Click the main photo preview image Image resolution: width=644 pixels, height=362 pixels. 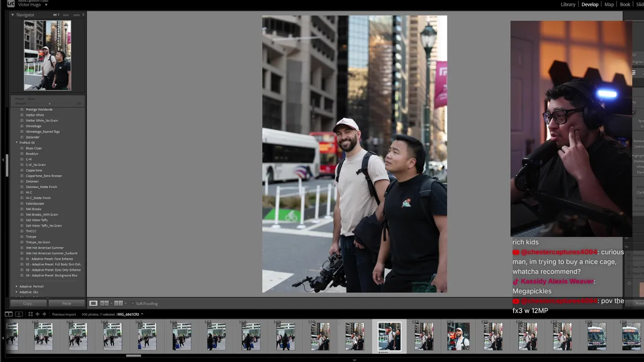[355, 154]
